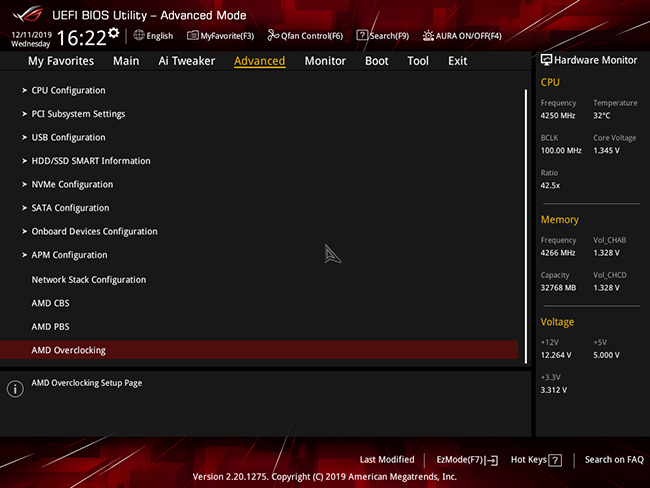Go to the Exit tab
Screen dimensions: 650x488
pyautogui.click(x=457, y=61)
